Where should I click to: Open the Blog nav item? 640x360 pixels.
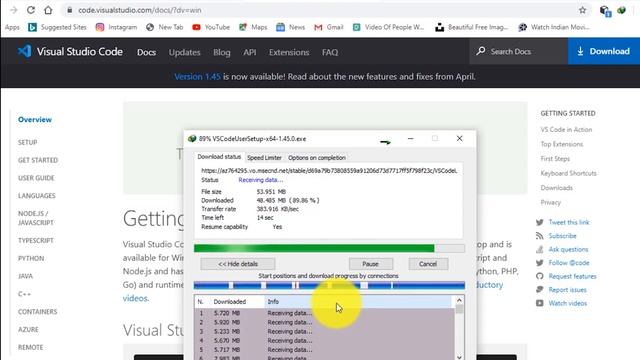[222, 52]
